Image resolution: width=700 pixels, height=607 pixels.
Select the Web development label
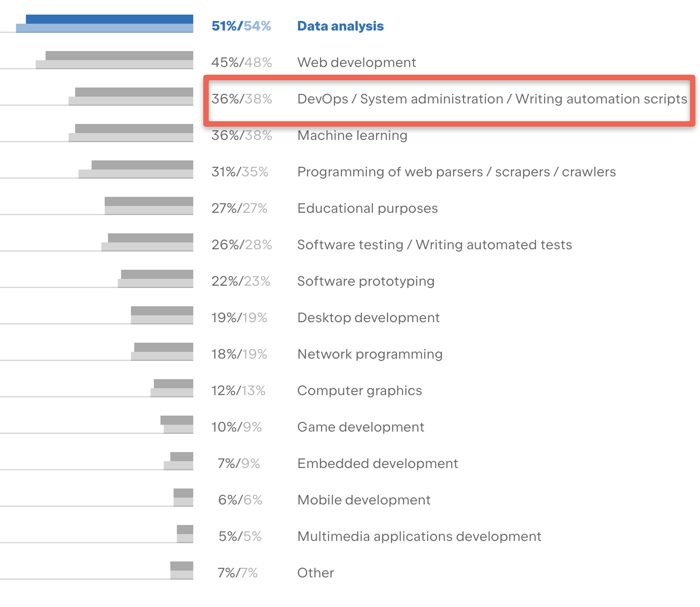click(356, 62)
